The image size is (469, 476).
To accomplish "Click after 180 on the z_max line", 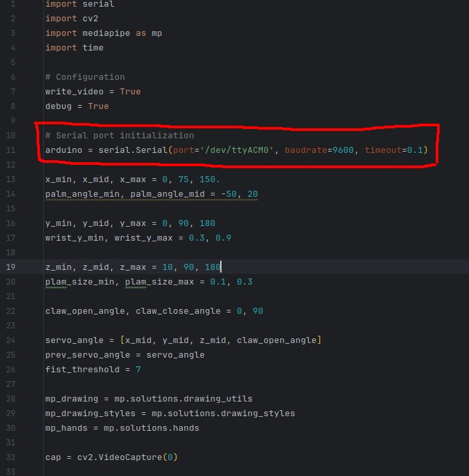I will [221, 267].
